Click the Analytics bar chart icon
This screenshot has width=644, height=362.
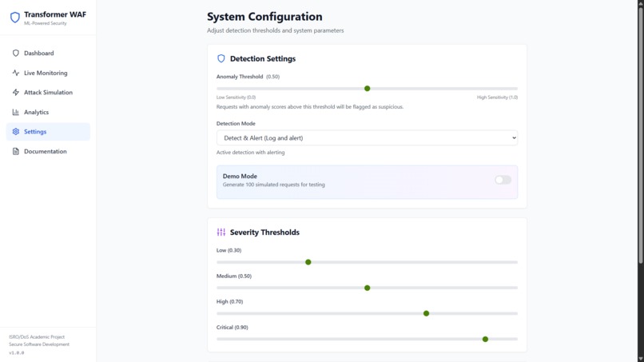[x=16, y=112]
